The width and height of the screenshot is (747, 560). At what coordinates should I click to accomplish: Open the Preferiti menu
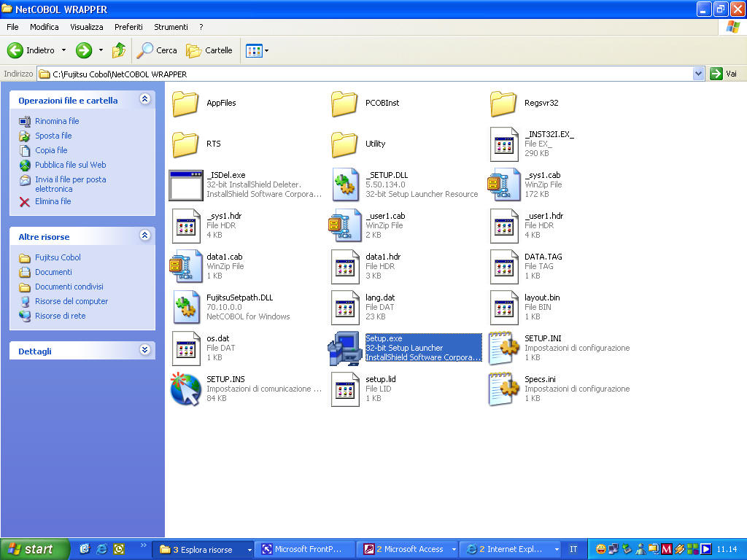tap(128, 27)
